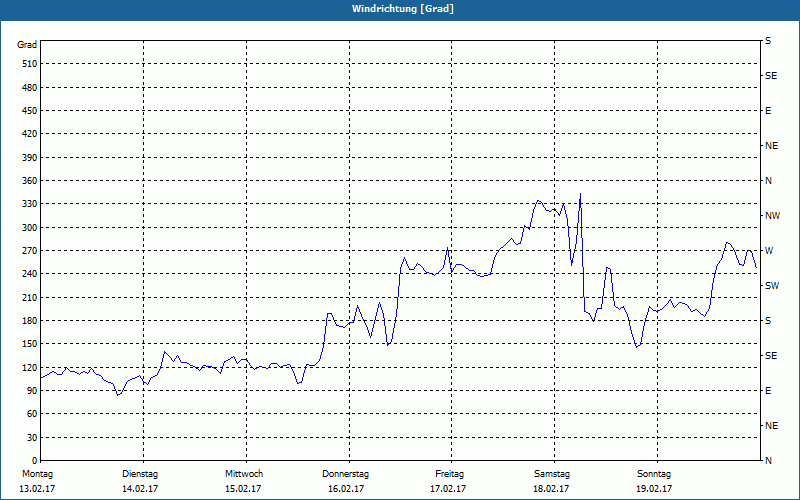Click the 450 value on the left axis
This screenshot has height=500, width=800.
30,111
